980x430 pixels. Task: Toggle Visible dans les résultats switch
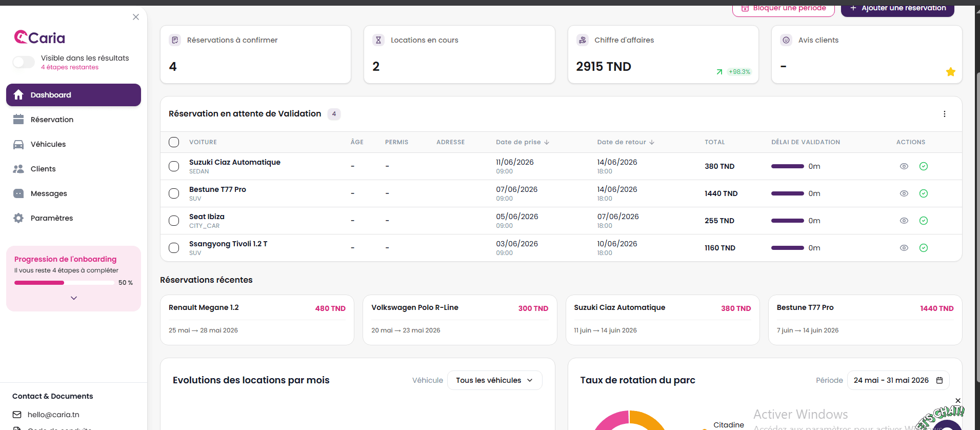(24, 62)
